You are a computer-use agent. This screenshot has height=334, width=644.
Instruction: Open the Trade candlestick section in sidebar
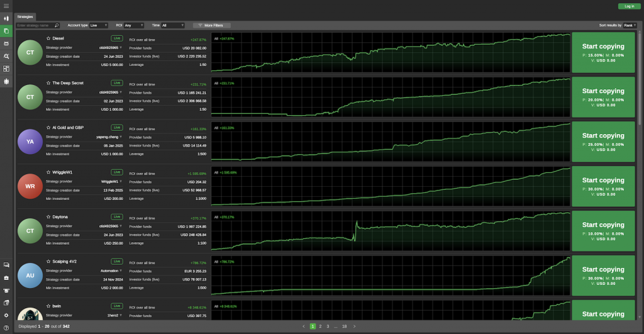[6, 18]
